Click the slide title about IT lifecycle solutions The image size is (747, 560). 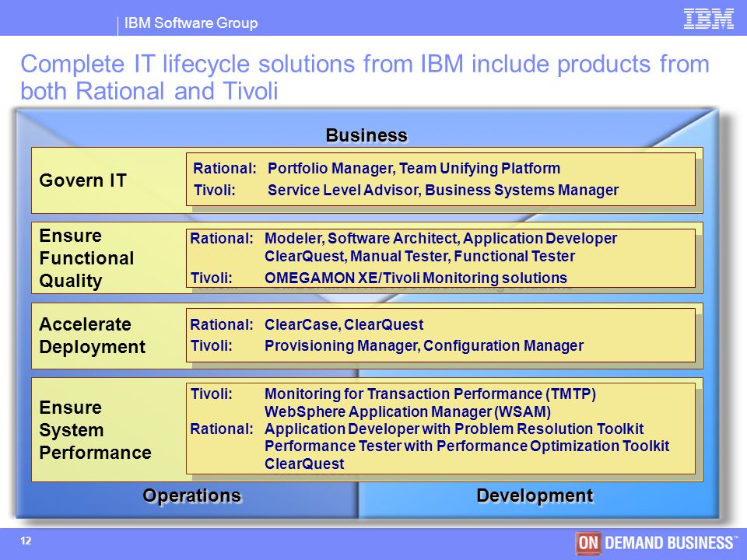(365, 77)
